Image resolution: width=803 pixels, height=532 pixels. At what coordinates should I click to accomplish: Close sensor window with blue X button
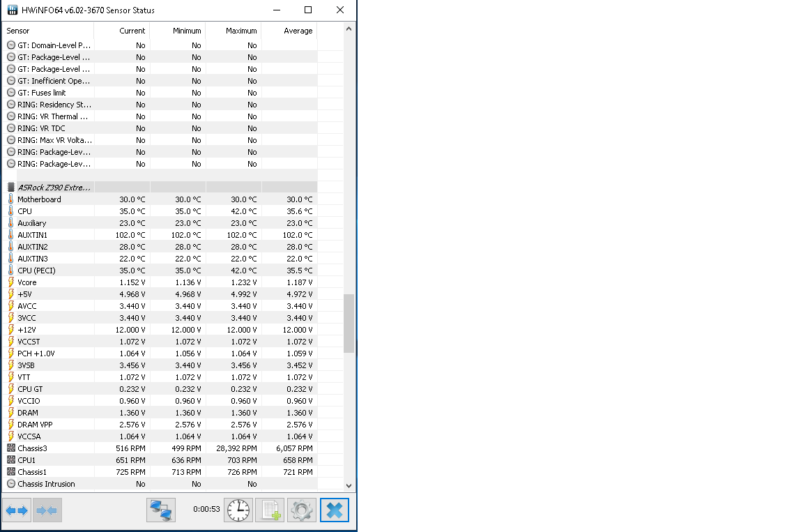point(335,510)
